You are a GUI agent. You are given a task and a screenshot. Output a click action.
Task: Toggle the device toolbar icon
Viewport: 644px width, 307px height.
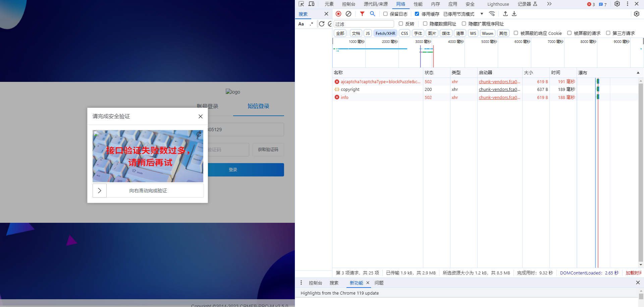pos(311,4)
